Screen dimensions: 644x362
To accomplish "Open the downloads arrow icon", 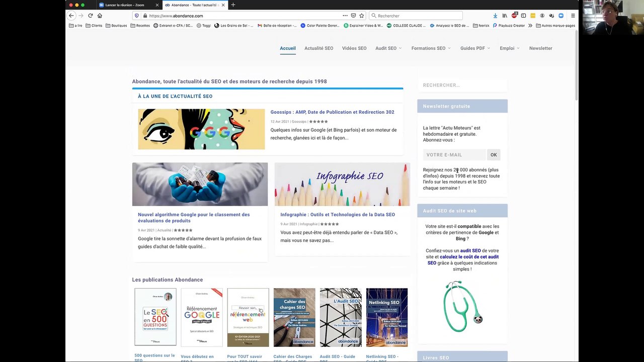I will pyautogui.click(x=495, y=16).
